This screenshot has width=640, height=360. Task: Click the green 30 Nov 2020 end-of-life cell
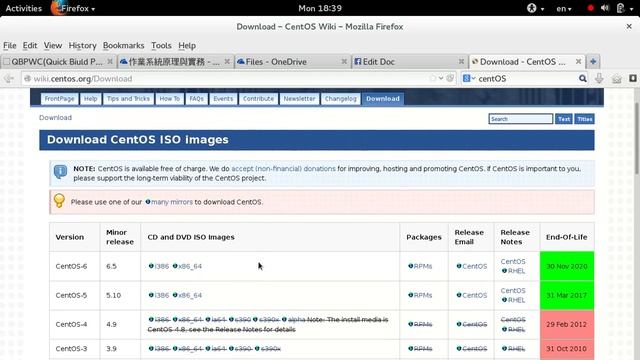[x=567, y=266]
